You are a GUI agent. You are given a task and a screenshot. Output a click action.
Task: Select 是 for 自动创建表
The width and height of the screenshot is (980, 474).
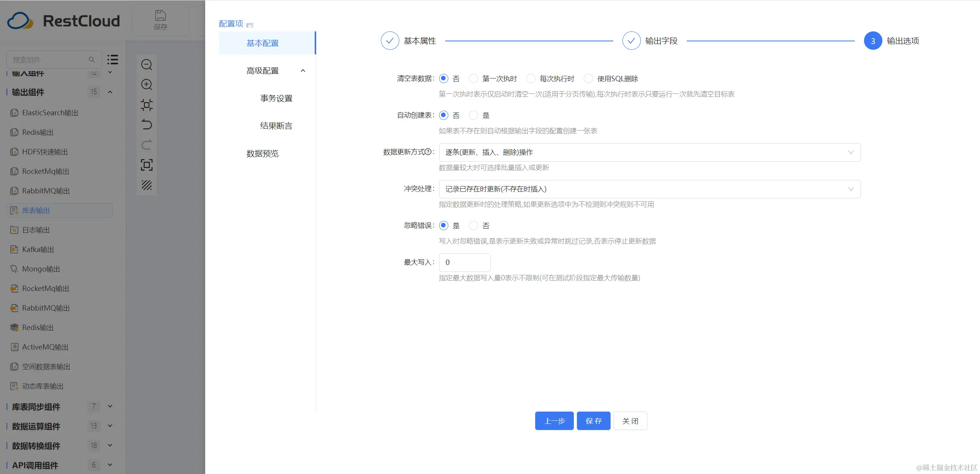[474, 115]
